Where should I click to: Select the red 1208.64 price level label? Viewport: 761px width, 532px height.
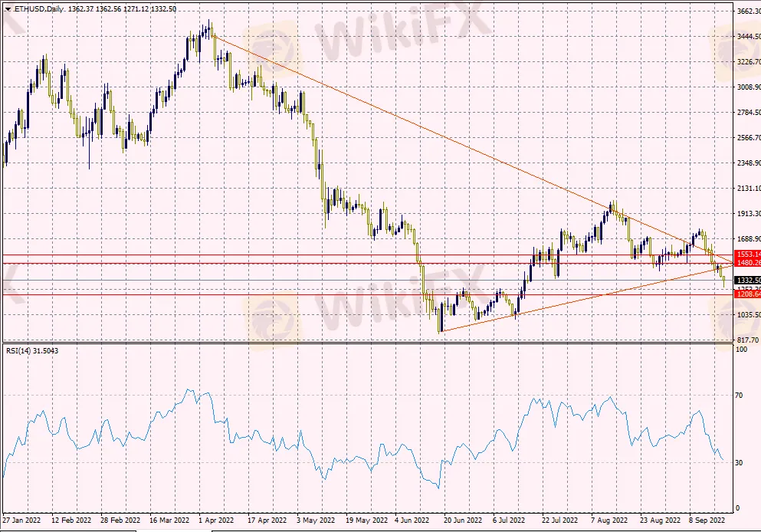[747, 294]
